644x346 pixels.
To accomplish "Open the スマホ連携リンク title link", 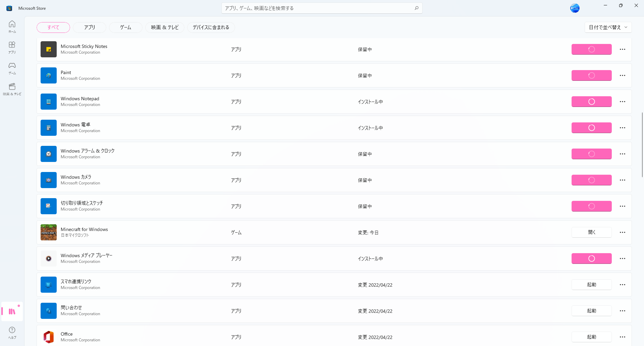I will (x=76, y=282).
